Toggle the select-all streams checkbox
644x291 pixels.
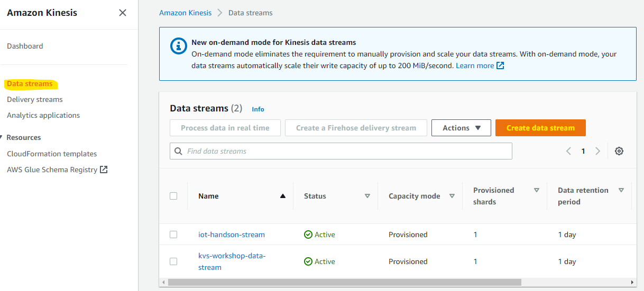click(173, 196)
